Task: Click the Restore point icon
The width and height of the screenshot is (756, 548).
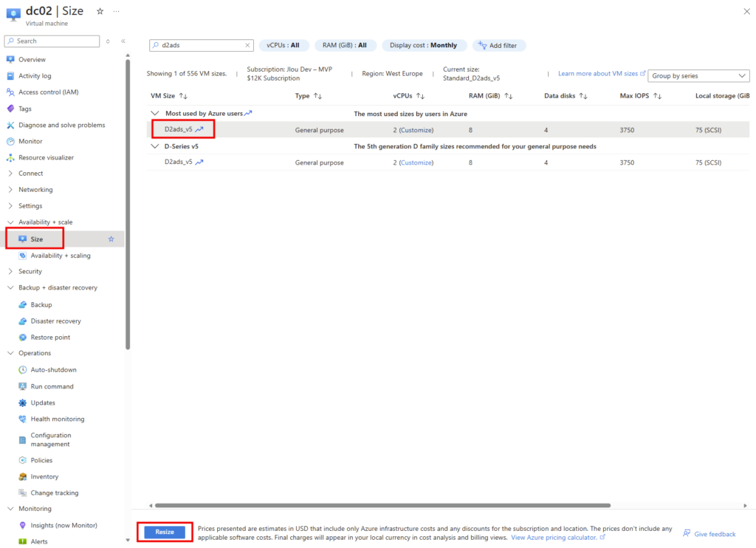Action: coord(22,338)
